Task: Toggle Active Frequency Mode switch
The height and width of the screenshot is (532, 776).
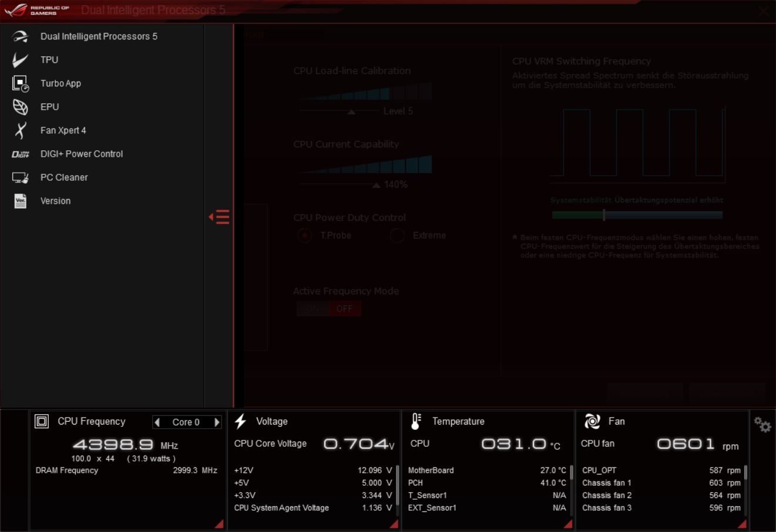Action: pyautogui.click(x=328, y=309)
